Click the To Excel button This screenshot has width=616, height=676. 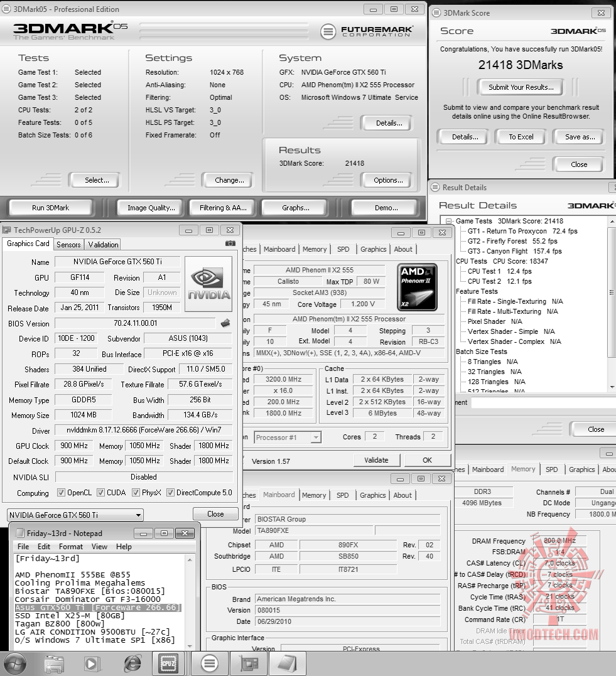pyautogui.click(x=521, y=137)
